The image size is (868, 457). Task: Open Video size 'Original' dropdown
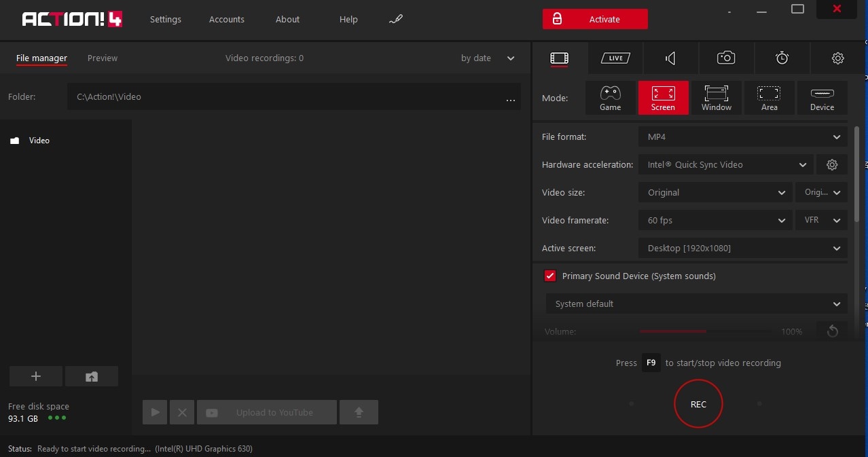click(715, 192)
